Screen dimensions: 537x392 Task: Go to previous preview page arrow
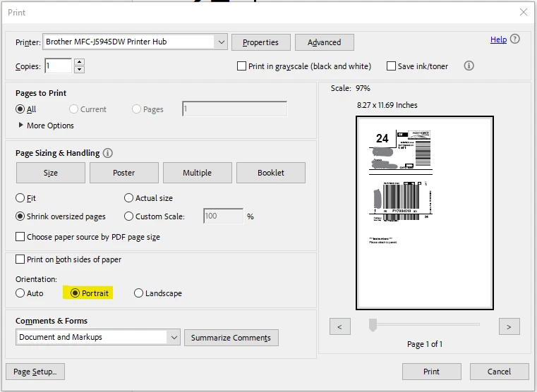[340, 326]
